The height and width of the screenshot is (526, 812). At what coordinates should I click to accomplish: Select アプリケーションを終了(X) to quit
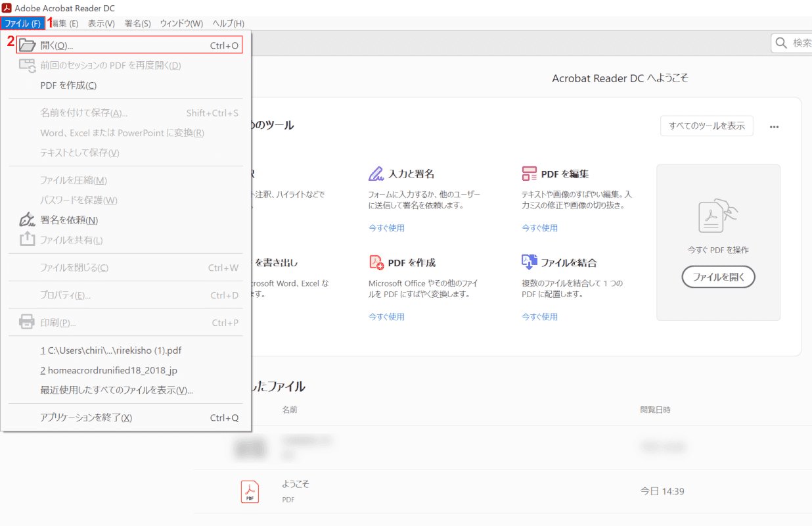(86, 418)
